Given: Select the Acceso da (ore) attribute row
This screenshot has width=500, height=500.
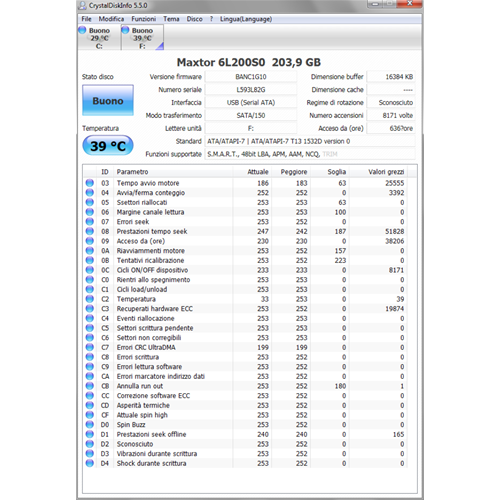Looking at the screenshot, I should click(x=245, y=241).
